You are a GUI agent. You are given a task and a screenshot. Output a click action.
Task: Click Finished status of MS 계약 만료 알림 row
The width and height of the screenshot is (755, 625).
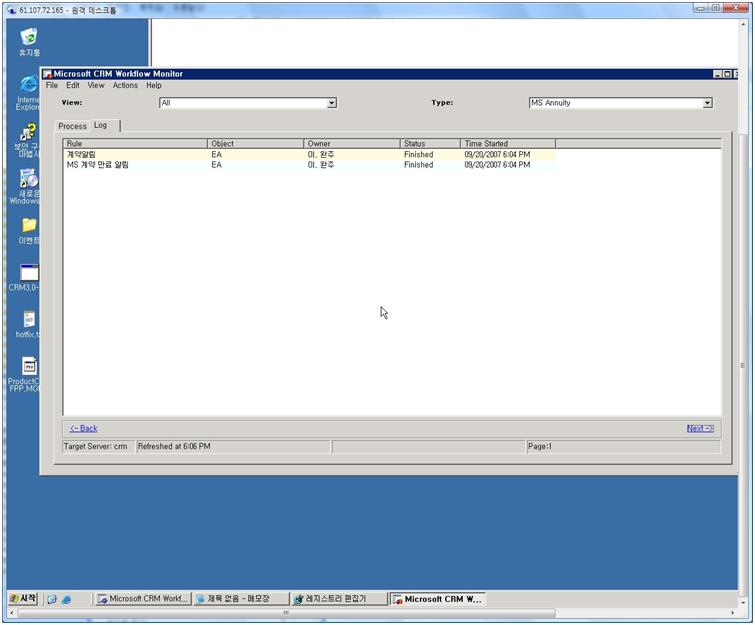(x=418, y=165)
